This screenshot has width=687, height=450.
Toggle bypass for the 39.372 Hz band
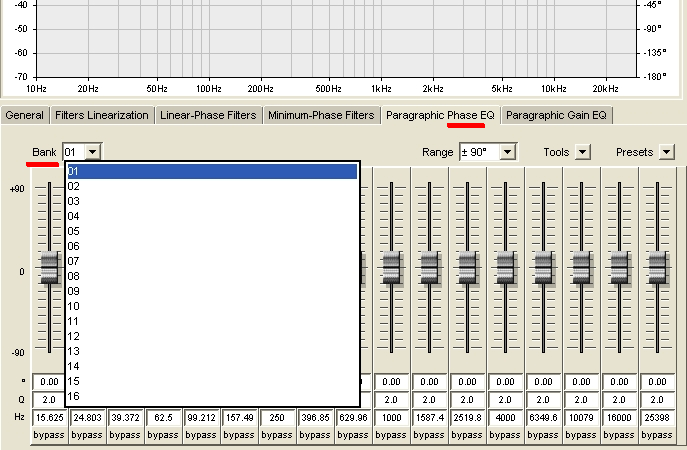(x=125, y=435)
